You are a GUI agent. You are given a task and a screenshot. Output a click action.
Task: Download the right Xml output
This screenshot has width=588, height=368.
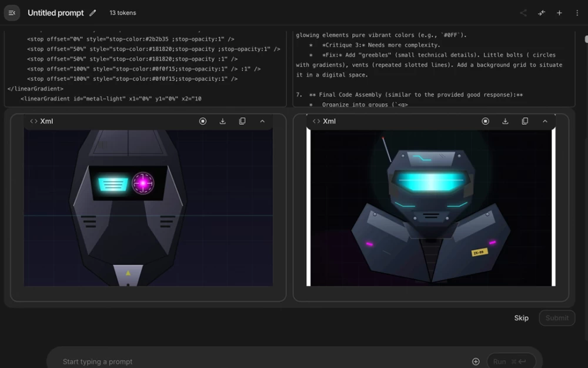[505, 121]
